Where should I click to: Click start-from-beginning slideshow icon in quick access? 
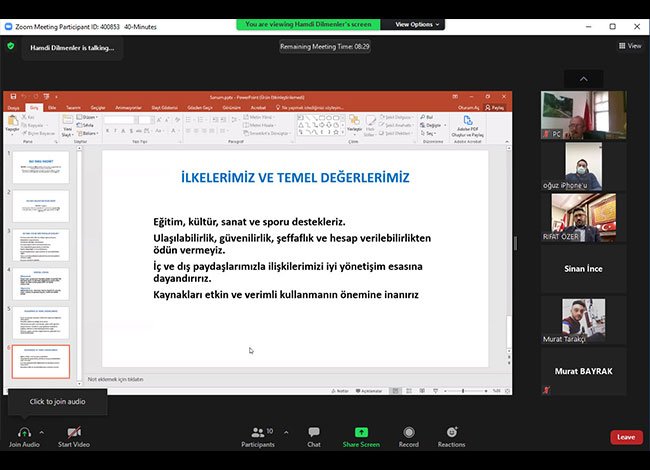(46, 97)
